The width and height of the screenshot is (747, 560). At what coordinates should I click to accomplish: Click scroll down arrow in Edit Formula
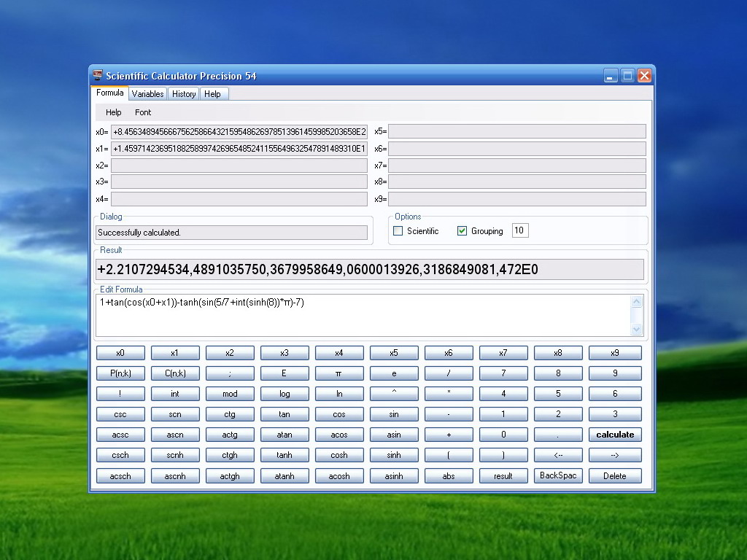636,329
